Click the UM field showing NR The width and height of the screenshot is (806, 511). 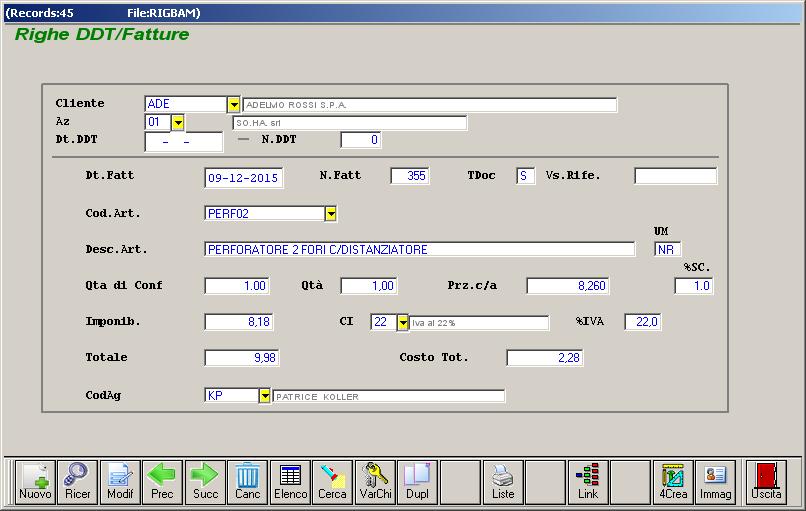(x=668, y=249)
